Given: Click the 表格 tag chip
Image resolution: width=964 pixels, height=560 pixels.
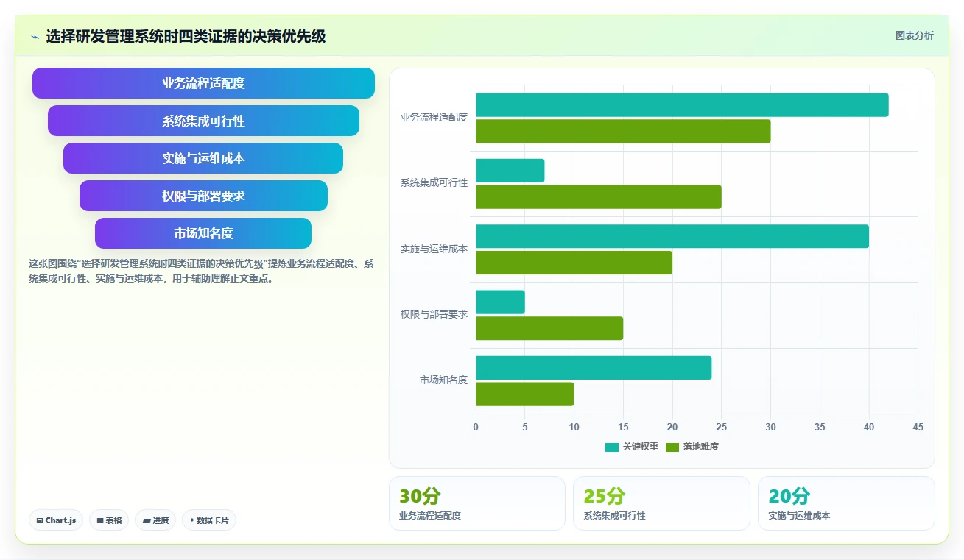Looking at the screenshot, I should click(109, 520).
